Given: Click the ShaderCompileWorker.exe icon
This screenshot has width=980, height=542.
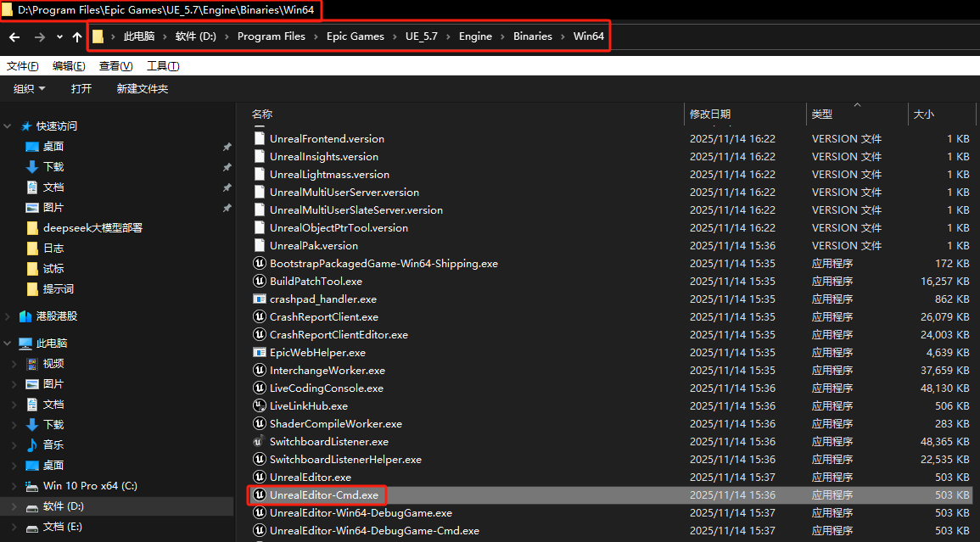Looking at the screenshot, I should [259, 424].
